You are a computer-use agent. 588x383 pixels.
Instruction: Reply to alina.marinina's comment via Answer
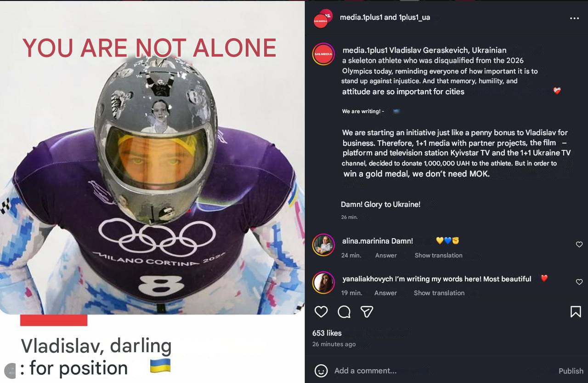point(386,255)
